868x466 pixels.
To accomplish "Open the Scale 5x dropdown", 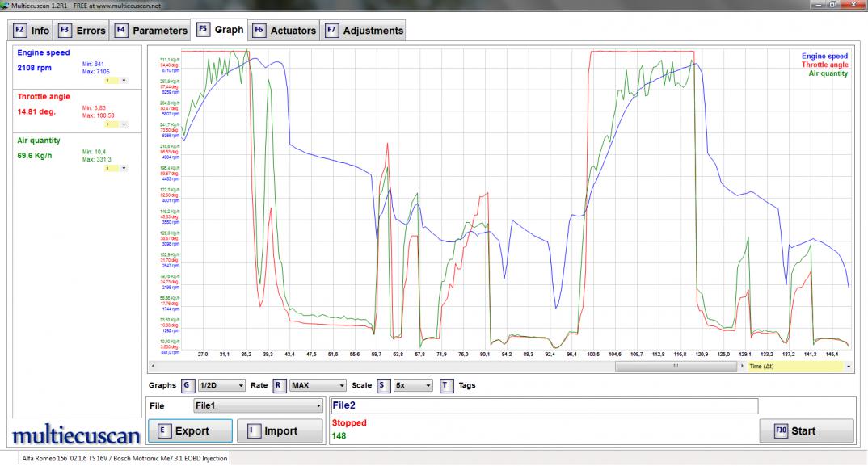I will [412, 385].
